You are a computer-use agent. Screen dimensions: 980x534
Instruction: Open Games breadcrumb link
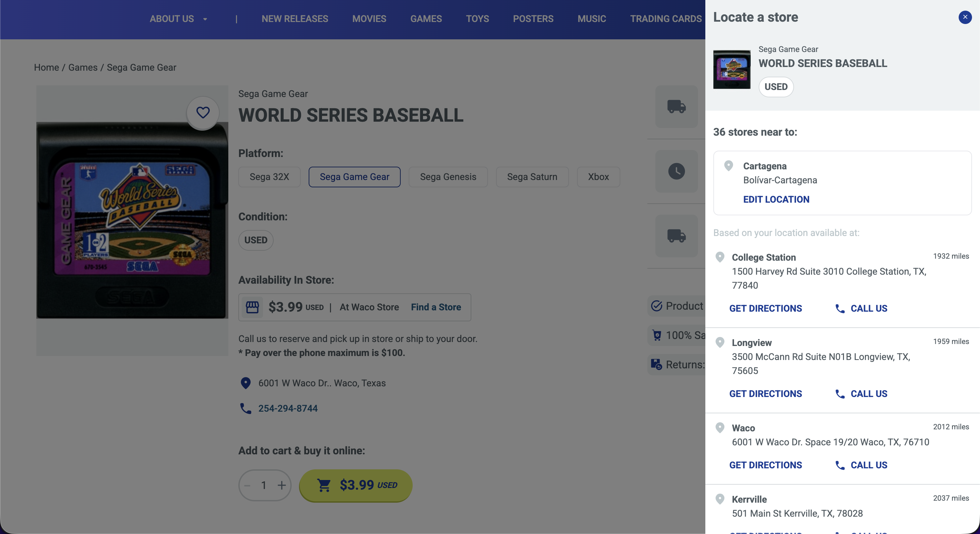(x=83, y=67)
